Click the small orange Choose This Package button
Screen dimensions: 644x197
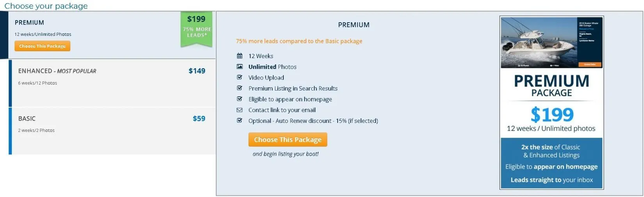(x=43, y=46)
